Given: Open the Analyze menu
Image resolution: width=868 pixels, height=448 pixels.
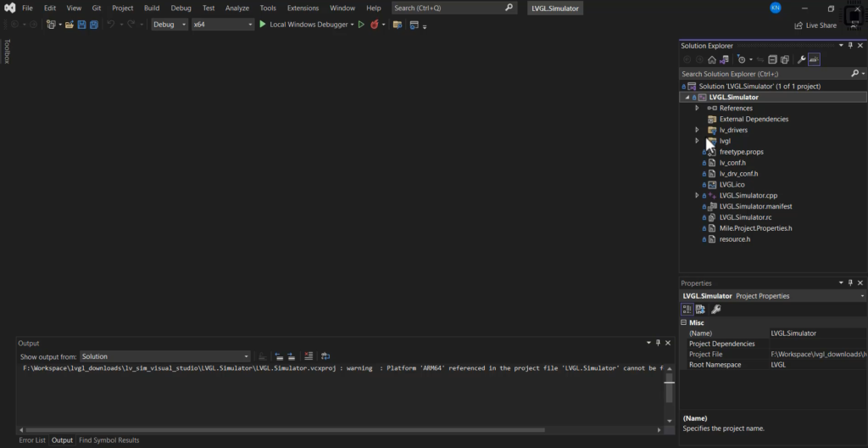Looking at the screenshot, I should [x=237, y=8].
